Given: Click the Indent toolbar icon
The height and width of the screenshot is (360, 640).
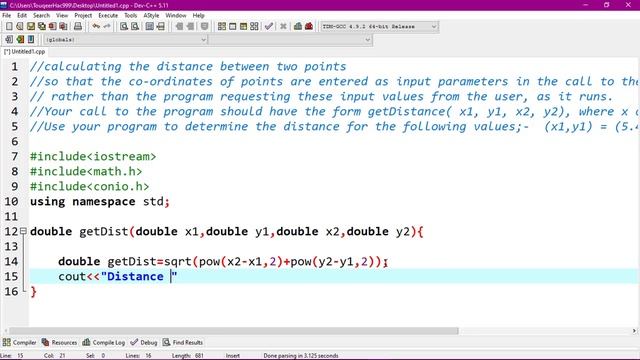Looking at the screenshot, I should pos(190,27).
